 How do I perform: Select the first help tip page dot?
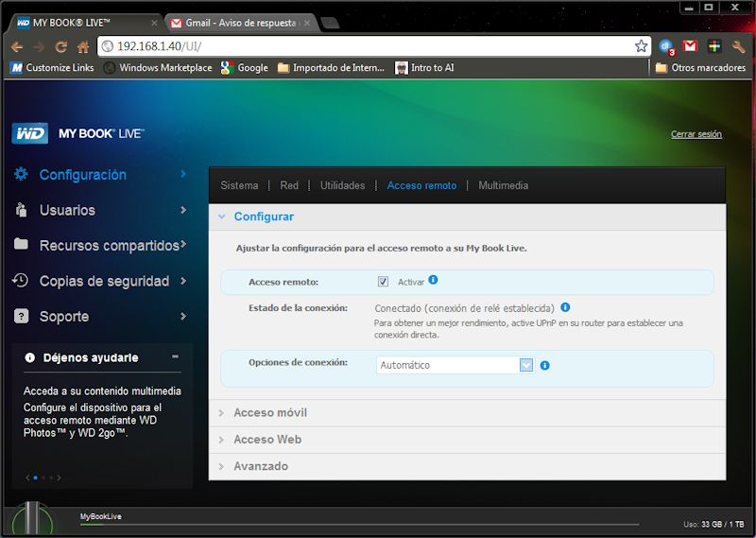35,477
